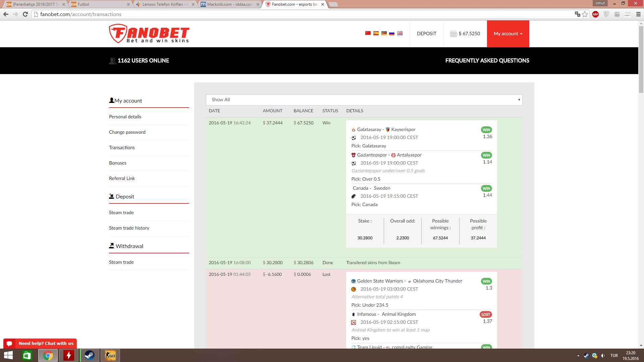This screenshot has width=644, height=362.
Task: Open the Bonuses page
Action: 118,163
